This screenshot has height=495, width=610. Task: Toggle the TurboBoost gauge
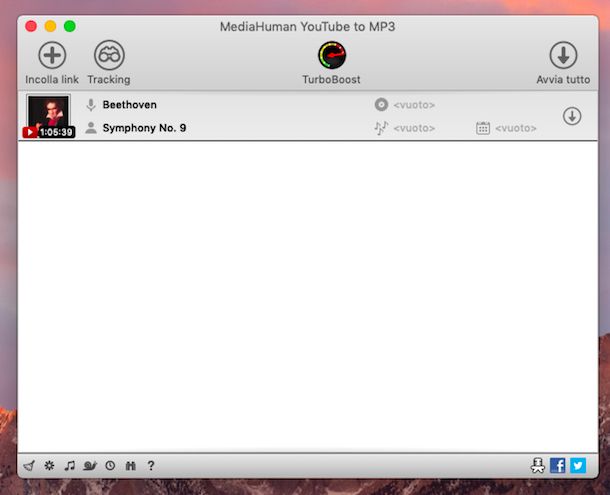click(332, 55)
